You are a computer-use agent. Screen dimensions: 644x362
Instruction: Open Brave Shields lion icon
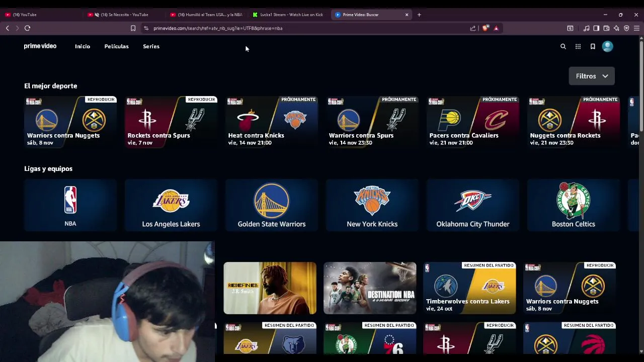(485, 28)
